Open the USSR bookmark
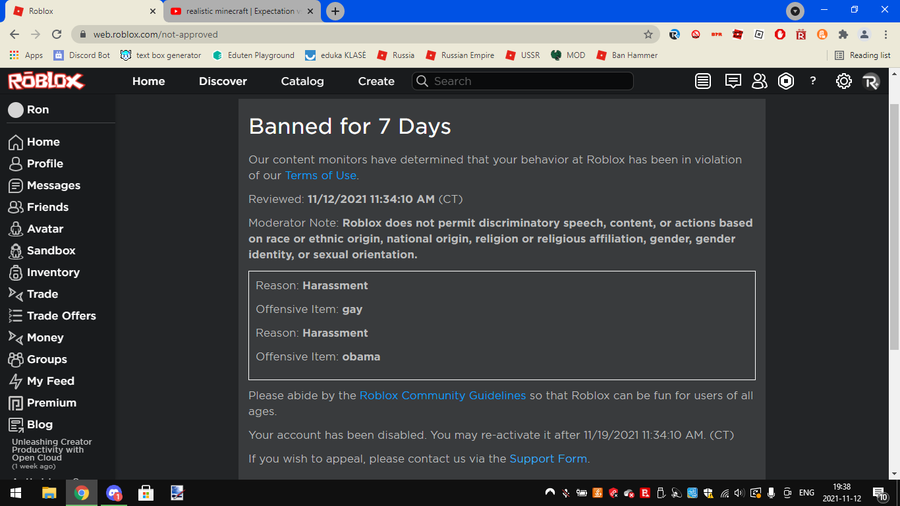Viewport: 900px width, 506px height. coord(522,55)
